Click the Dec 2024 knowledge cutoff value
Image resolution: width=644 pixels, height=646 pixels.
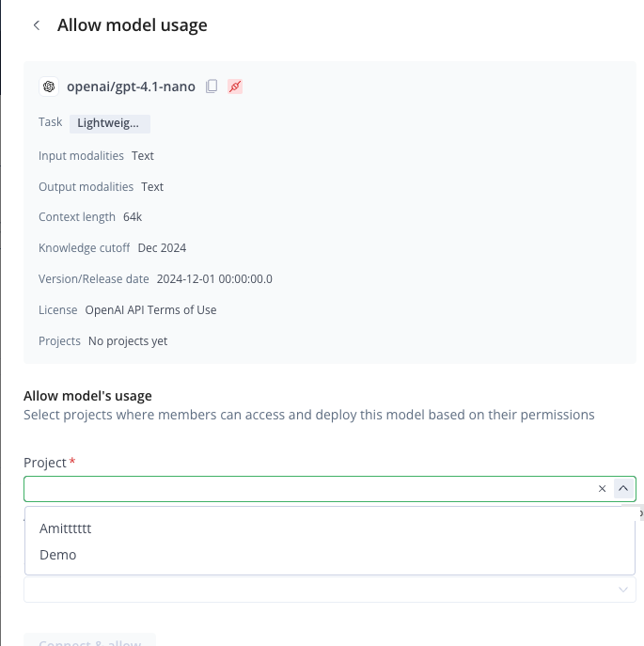[162, 248]
